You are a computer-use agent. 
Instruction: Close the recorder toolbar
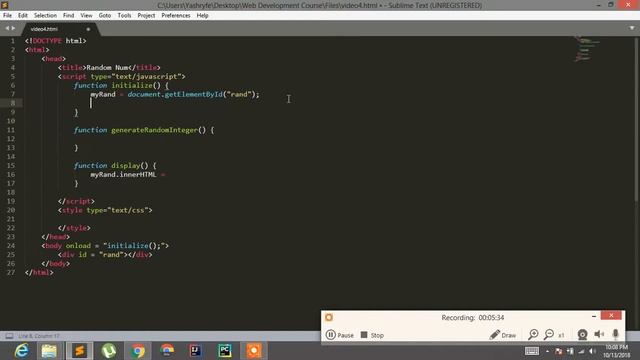[x=611, y=316]
